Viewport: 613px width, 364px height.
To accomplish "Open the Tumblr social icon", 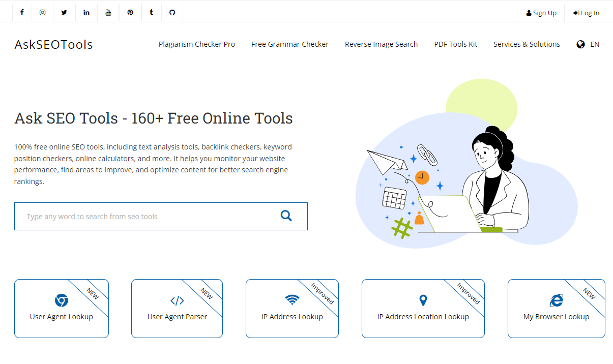I will (152, 13).
